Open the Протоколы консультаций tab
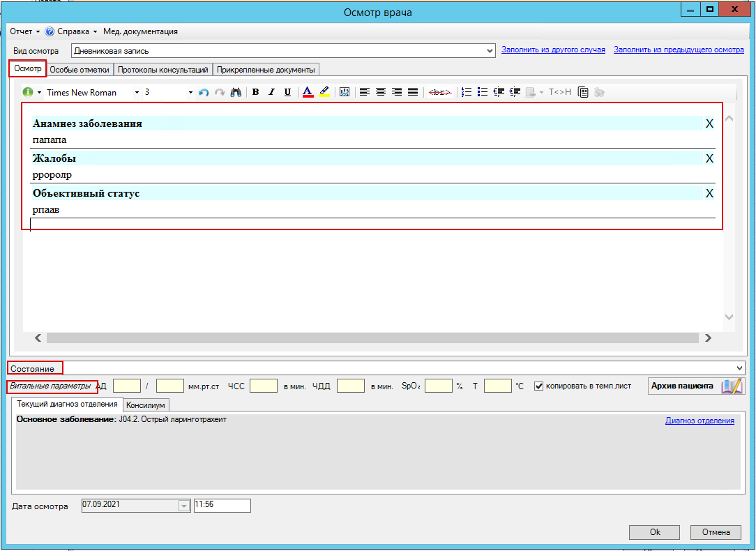The width and height of the screenshot is (756, 551). [x=163, y=70]
